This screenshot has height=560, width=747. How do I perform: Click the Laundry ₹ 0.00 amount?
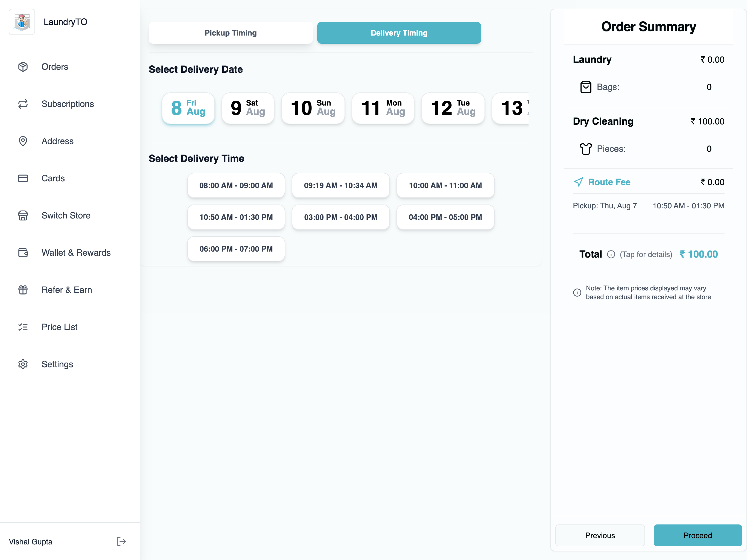coord(712,59)
